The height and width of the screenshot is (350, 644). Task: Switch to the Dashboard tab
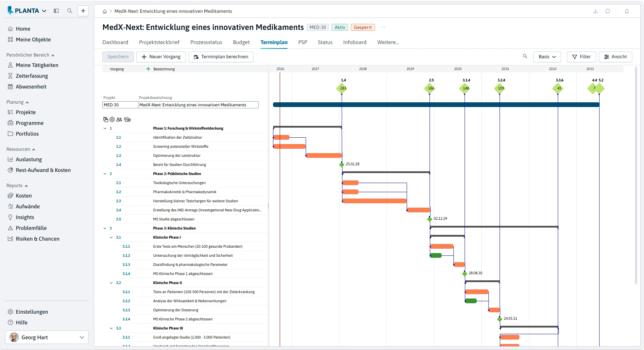tap(115, 42)
